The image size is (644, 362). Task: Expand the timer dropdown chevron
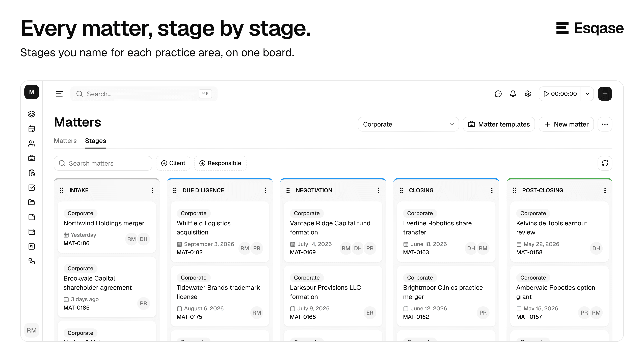[587, 94]
